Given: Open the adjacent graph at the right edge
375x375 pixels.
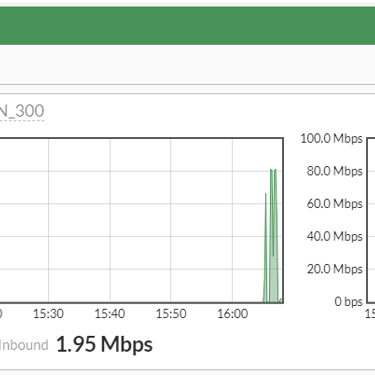Looking at the screenshot, I should (x=371, y=220).
